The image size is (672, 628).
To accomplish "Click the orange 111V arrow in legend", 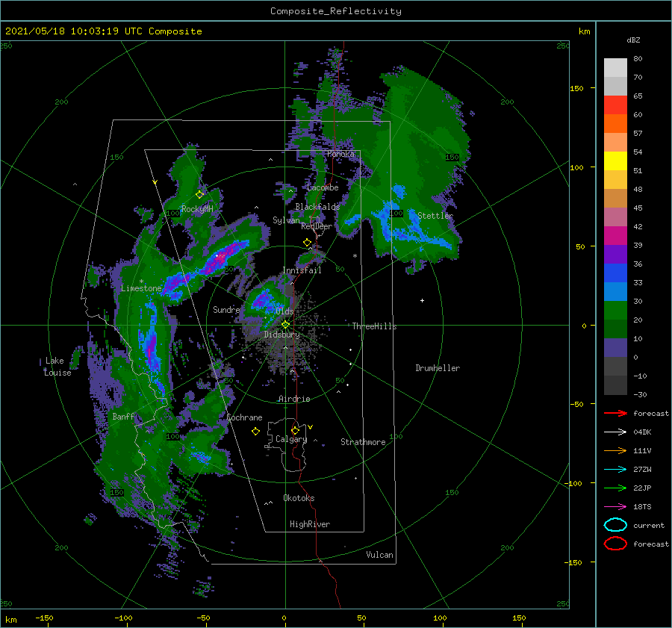I will pos(615,450).
